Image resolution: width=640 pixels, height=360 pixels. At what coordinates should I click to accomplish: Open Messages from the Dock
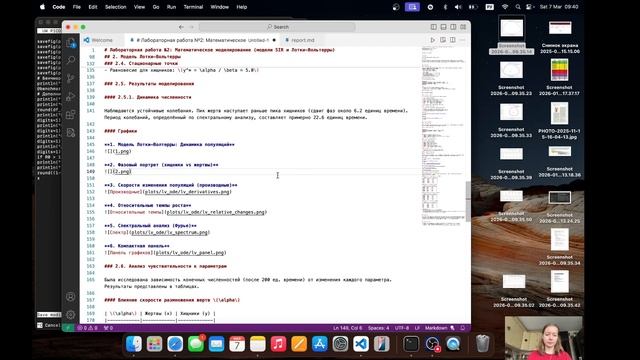point(196,344)
